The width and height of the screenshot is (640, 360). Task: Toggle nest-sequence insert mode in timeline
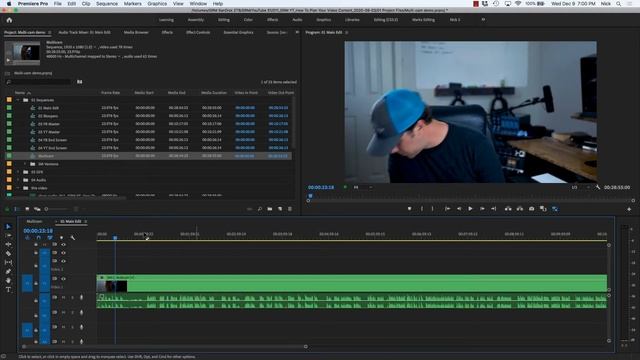coord(27,238)
